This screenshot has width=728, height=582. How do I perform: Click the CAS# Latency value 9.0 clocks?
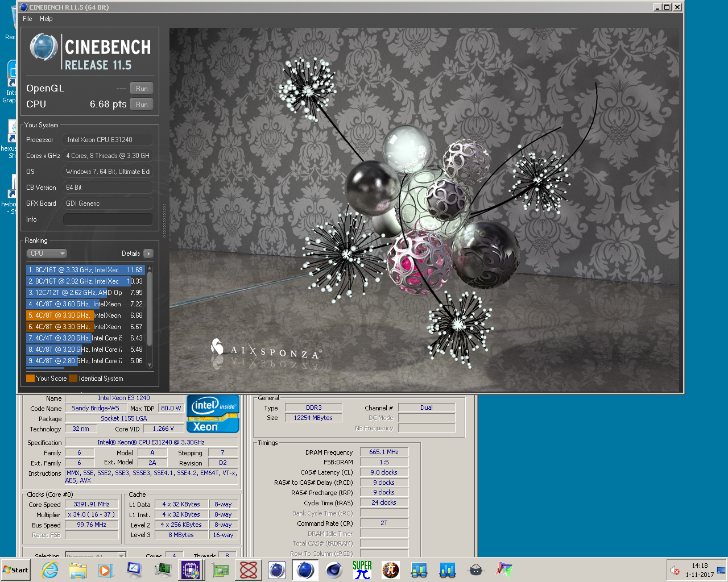coord(384,473)
